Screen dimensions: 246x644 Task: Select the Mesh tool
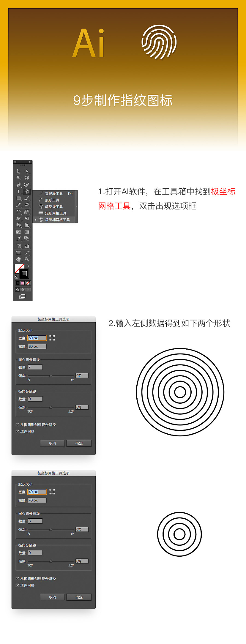pos(18,232)
